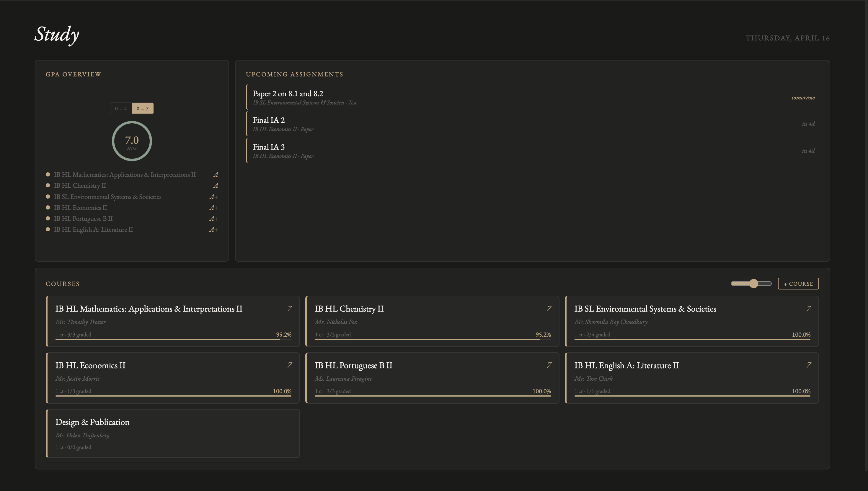This screenshot has height=491, width=868.
Task: Click the bullet dot beside IB HL Chemistry II
Action: pyautogui.click(x=48, y=185)
